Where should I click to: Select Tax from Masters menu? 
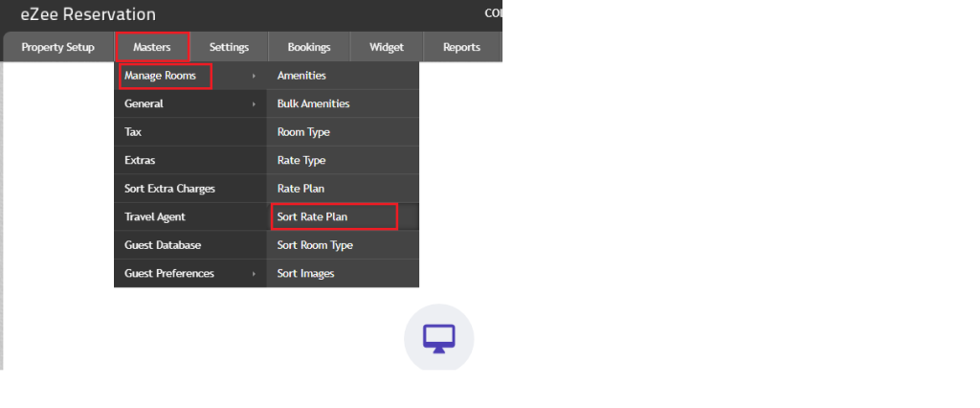pos(190,132)
